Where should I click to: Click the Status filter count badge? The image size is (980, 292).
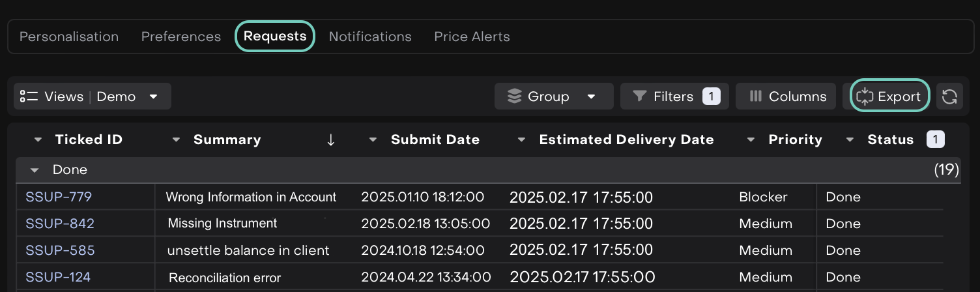pos(935,139)
